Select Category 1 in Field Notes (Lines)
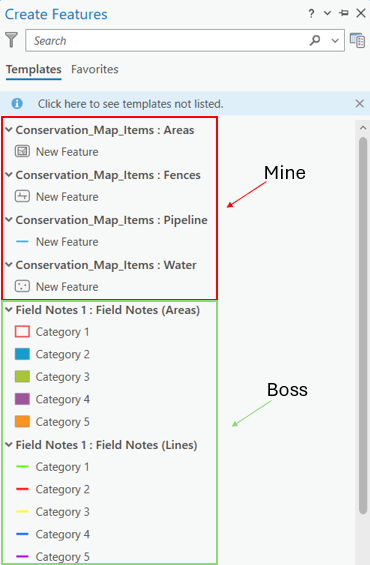370x565 pixels. click(x=62, y=467)
